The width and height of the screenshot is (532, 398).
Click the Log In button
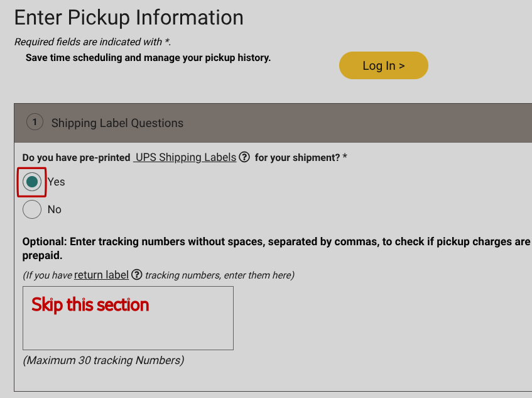pos(383,65)
